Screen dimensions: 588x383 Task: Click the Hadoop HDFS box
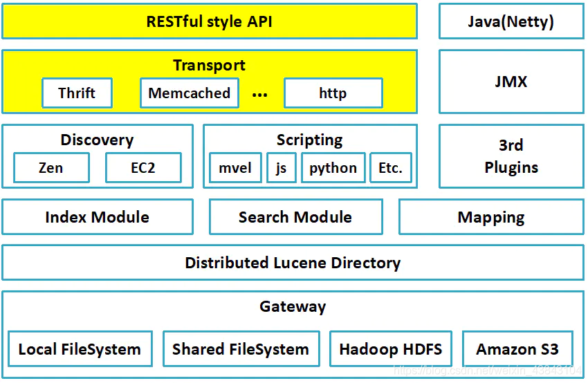(391, 349)
